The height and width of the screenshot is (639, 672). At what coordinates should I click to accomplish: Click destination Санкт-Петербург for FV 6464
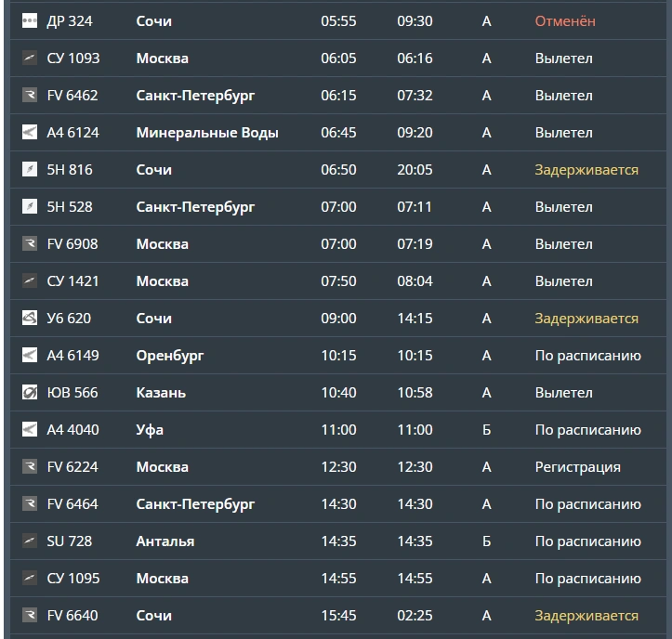tap(195, 504)
